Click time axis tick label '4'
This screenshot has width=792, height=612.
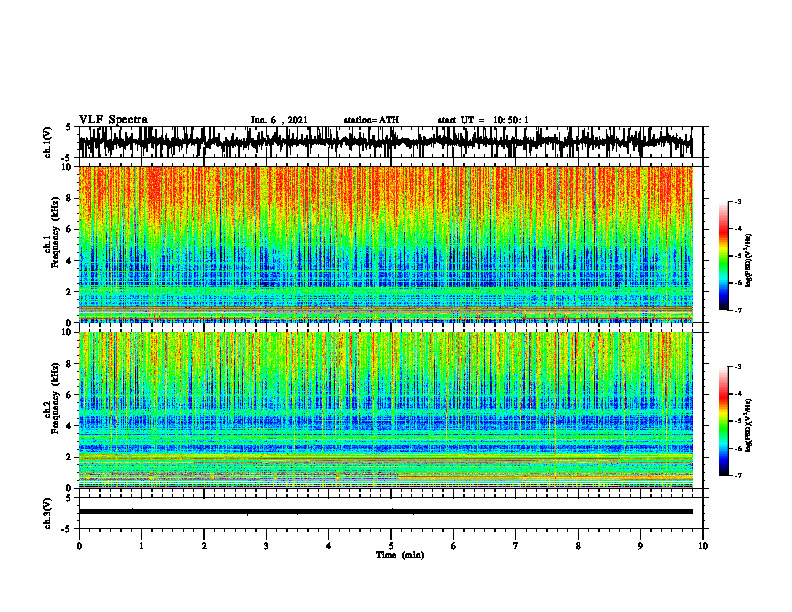[x=328, y=546]
